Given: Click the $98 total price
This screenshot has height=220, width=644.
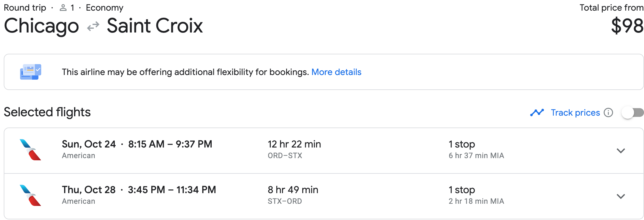Looking at the screenshot, I should click(x=627, y=26).
